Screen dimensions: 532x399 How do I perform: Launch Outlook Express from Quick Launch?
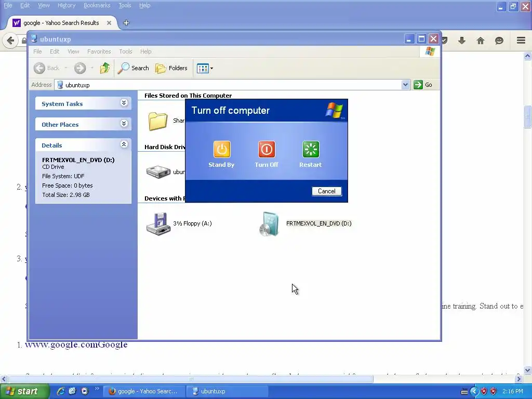[x=72, y=391]
